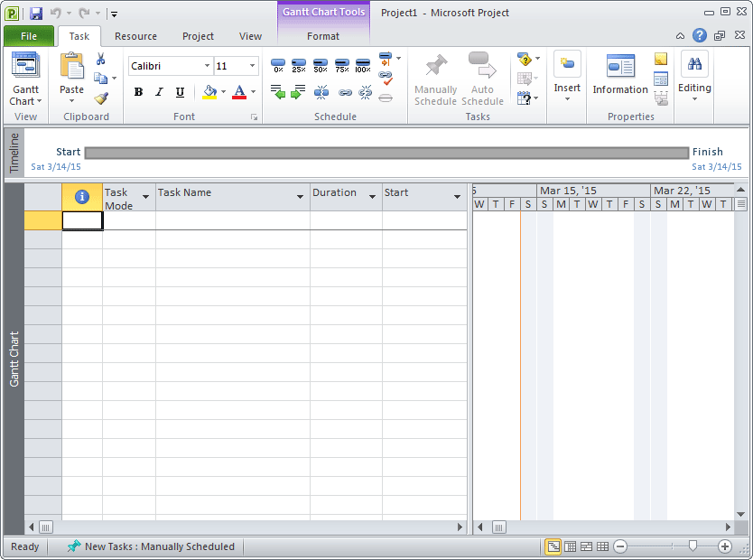
Task: Switch to Gantt Chart view in status bar
Action: tap(553, 546)
